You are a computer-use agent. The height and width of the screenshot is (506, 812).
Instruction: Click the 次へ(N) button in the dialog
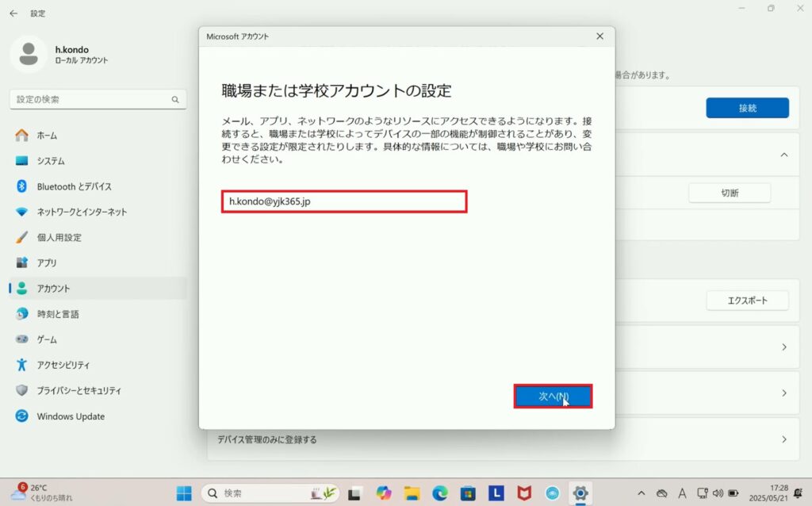[553, 396]
